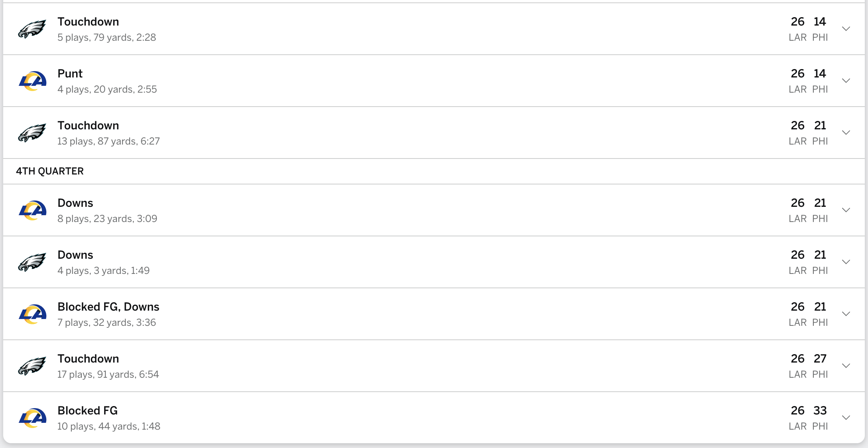The image size is (868, 448).
Task: Select the 4TH QUARTER section header
Action: [x=50, y=171]
